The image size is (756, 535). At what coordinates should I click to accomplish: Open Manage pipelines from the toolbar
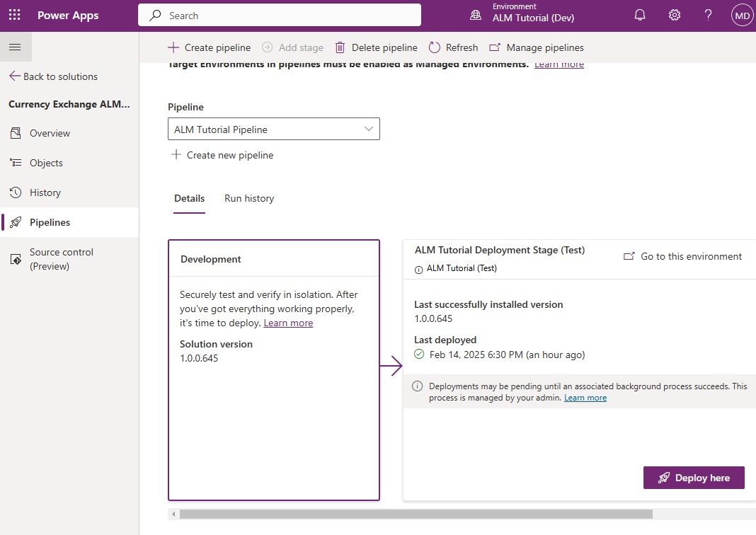pyautogui.click(x=537, y=47)
